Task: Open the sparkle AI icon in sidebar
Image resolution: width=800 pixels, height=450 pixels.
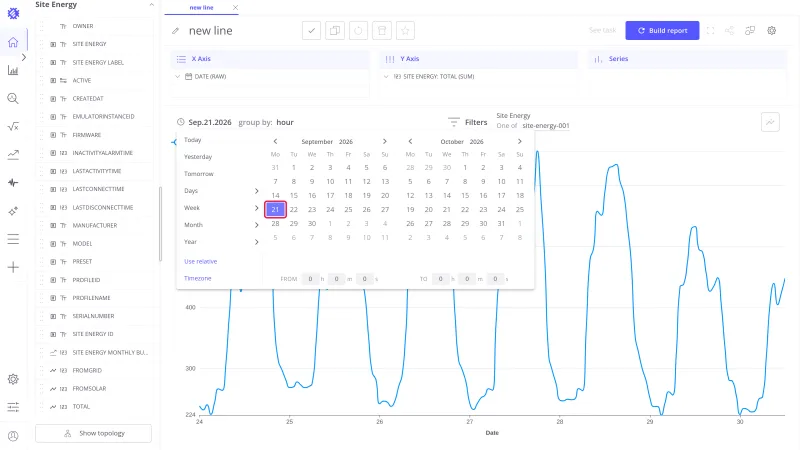Action: (13, 211)
